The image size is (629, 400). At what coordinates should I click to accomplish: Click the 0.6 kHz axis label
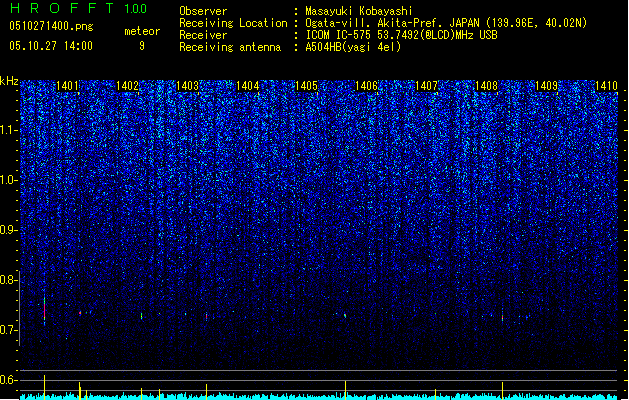(8, 380)
